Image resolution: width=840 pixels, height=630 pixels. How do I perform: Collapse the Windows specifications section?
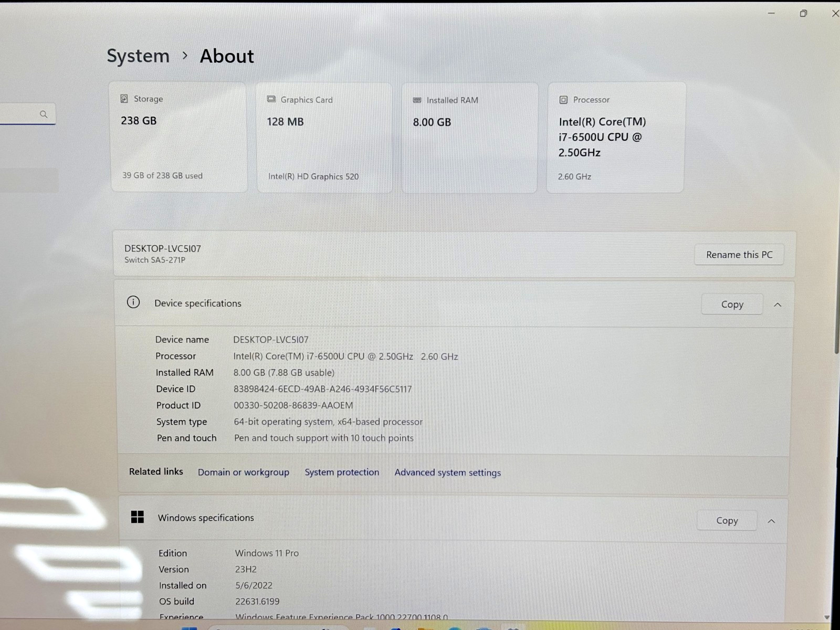pos(771,521)
